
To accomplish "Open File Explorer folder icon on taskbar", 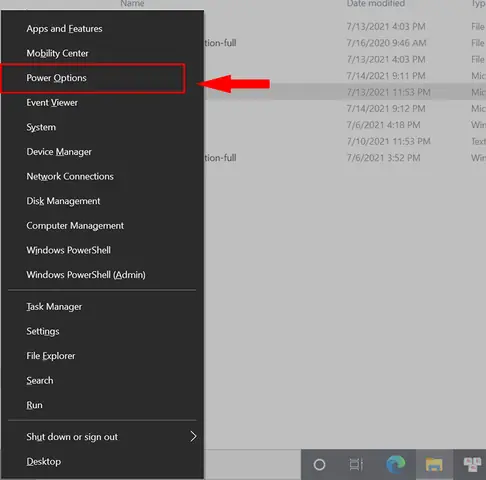I will [434, 464].
